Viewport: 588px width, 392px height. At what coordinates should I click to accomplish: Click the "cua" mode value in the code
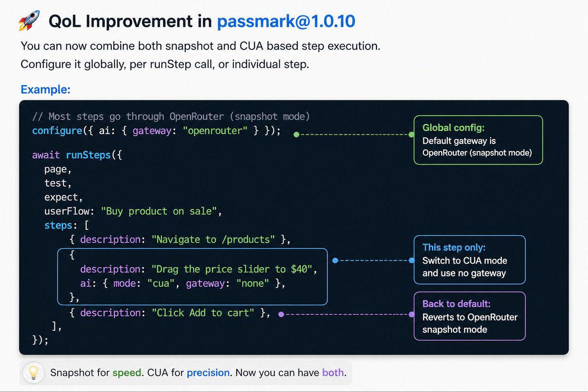point(160,283)
